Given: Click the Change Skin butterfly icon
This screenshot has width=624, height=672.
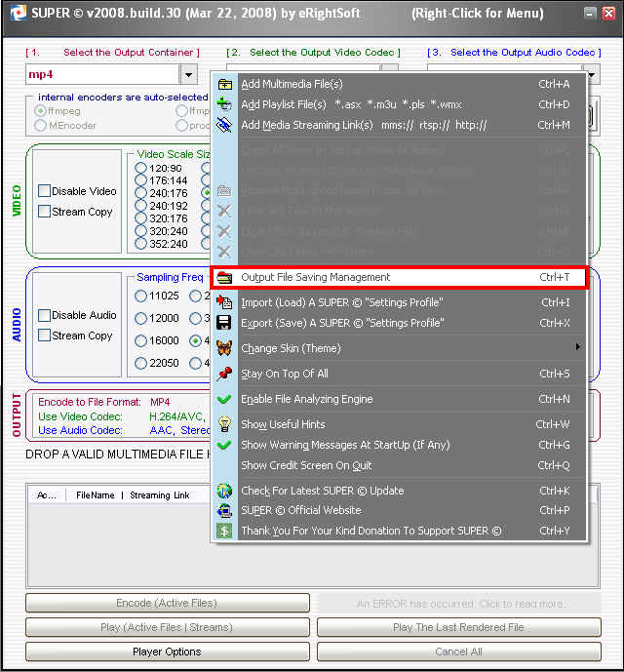Looking at the screenshot, I should [224, 348].
